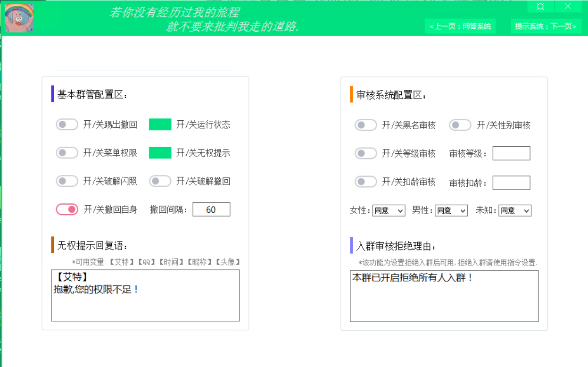Toggle the green 开/关运行状态 switch
Viewport: 588px width, 367px height.
pyautogui.click(x=160, y=125)
